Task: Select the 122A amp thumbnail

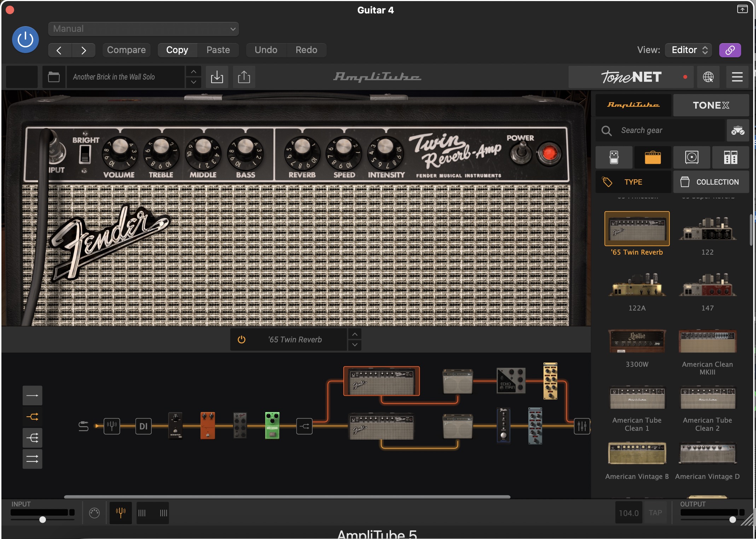Action: coord(637,285)
